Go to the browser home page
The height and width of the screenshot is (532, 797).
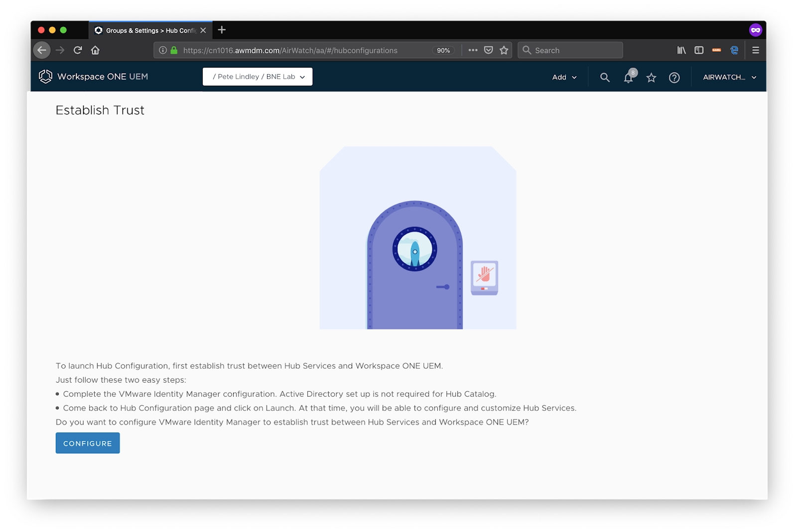(x=95, y=50)
